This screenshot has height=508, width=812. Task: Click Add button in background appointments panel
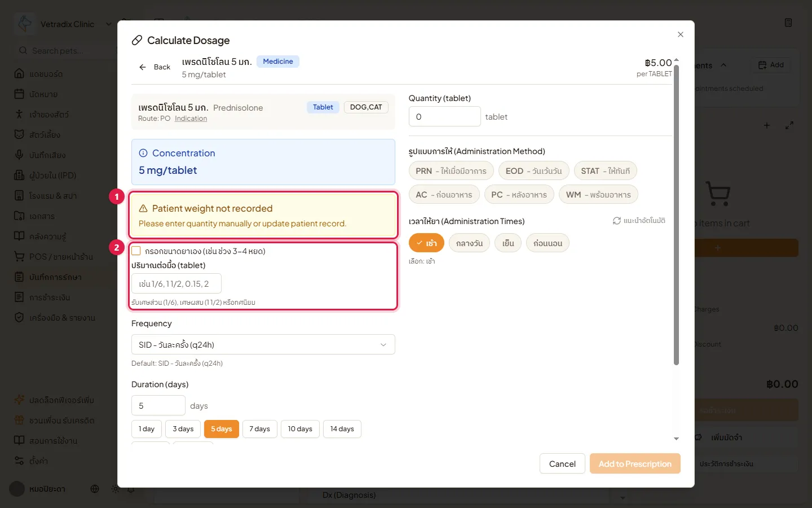771,65
